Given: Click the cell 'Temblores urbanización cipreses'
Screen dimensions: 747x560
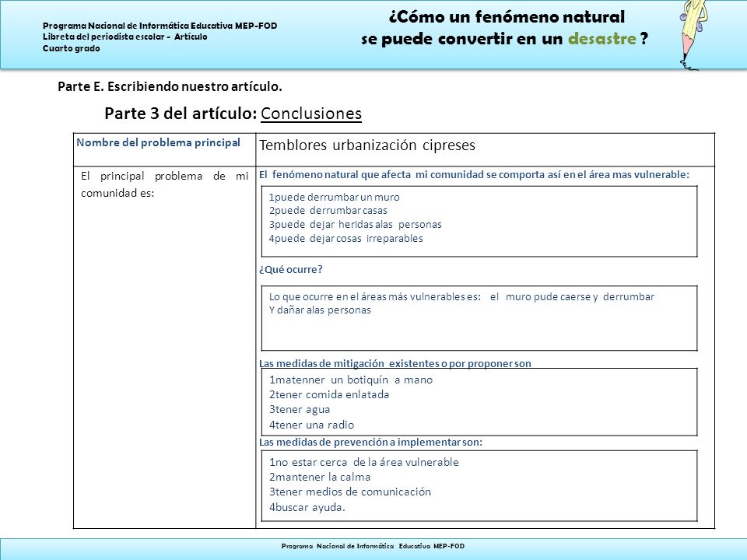Looking at the screenshot, I should (x=366, y=145).
